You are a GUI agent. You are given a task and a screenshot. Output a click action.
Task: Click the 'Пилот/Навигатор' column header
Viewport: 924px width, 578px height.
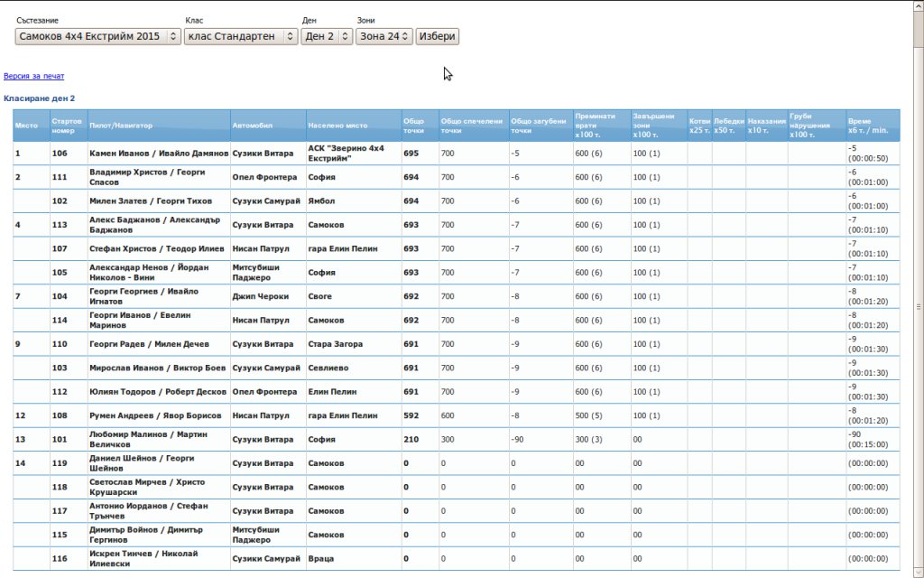(121, 126)
